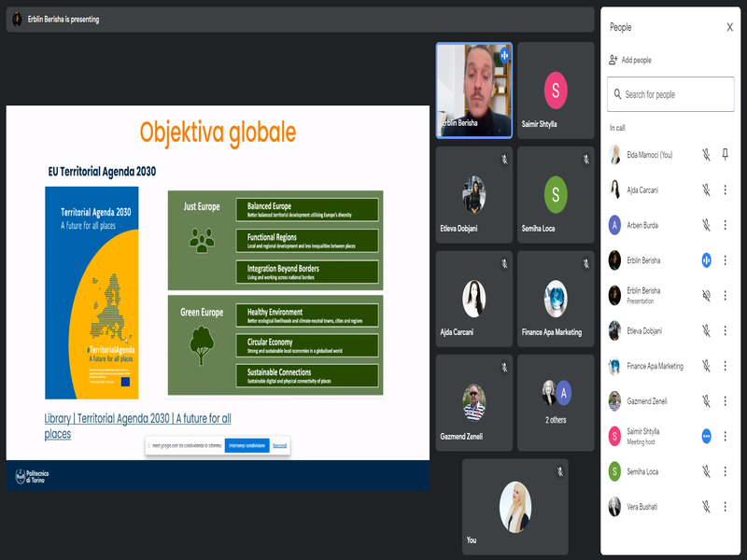Viewport: 747px width, 560px height.
Task: Open more options for Etleva Dobjani
Action: coord(726,330)
